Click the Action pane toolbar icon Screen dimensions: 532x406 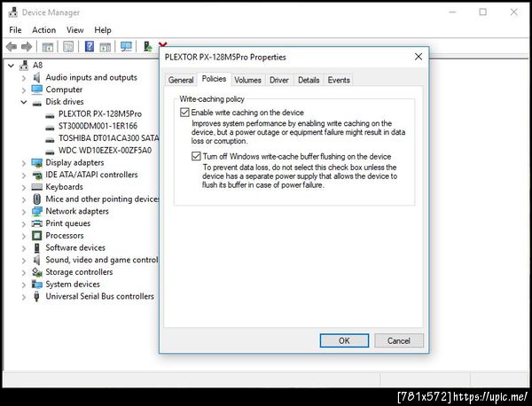pyautogui.click(x=106, y=46)
